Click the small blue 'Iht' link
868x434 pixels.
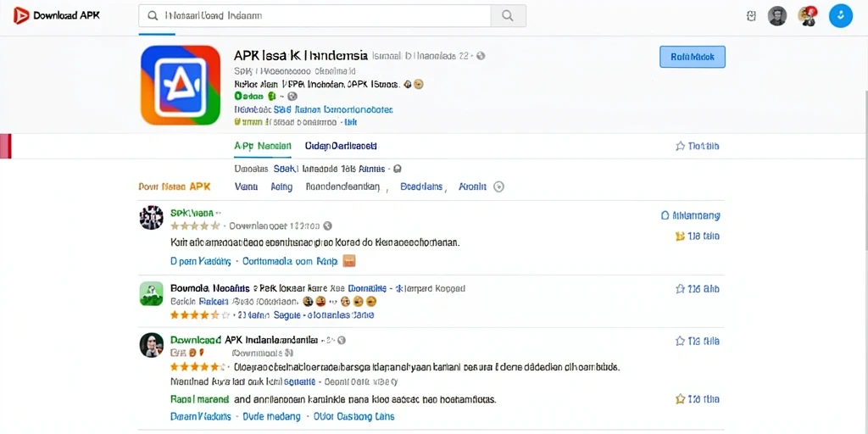coord(351,121)
